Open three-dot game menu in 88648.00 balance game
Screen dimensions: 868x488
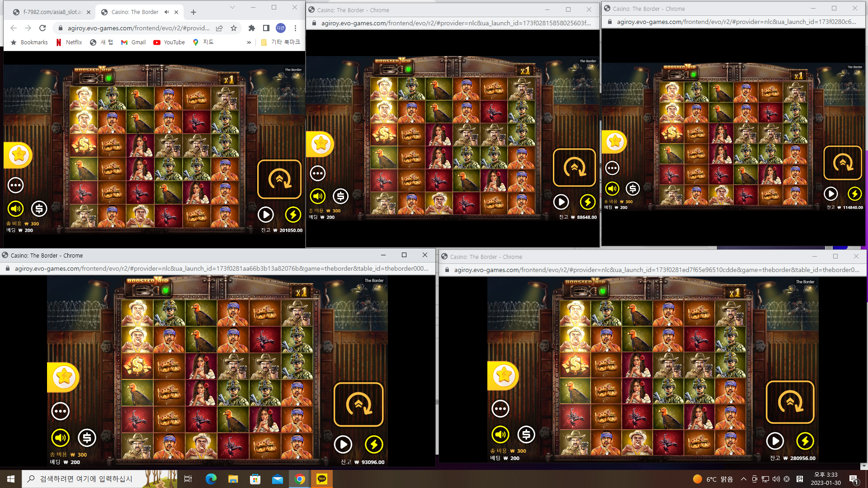point(318,173)
